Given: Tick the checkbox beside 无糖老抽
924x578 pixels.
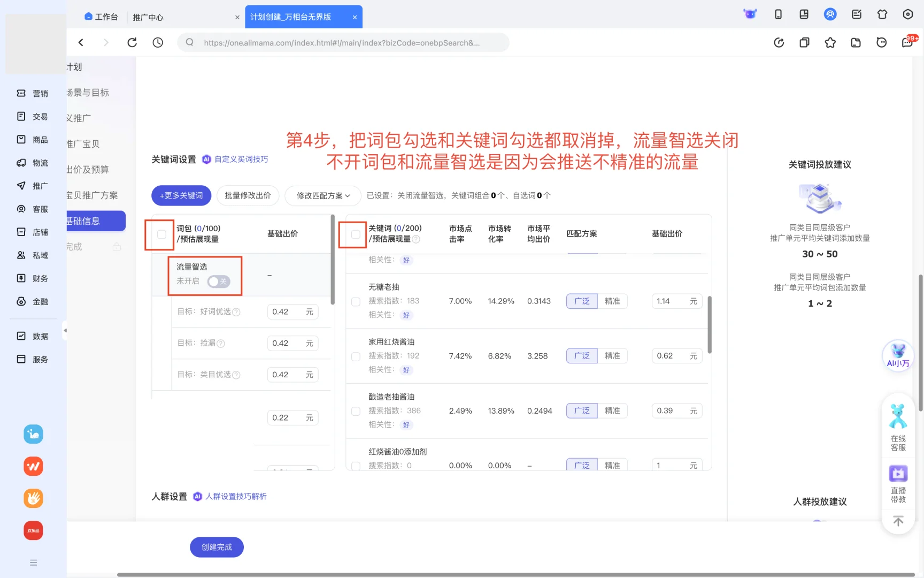Looking at the screenshot, I should coord(356,301).
